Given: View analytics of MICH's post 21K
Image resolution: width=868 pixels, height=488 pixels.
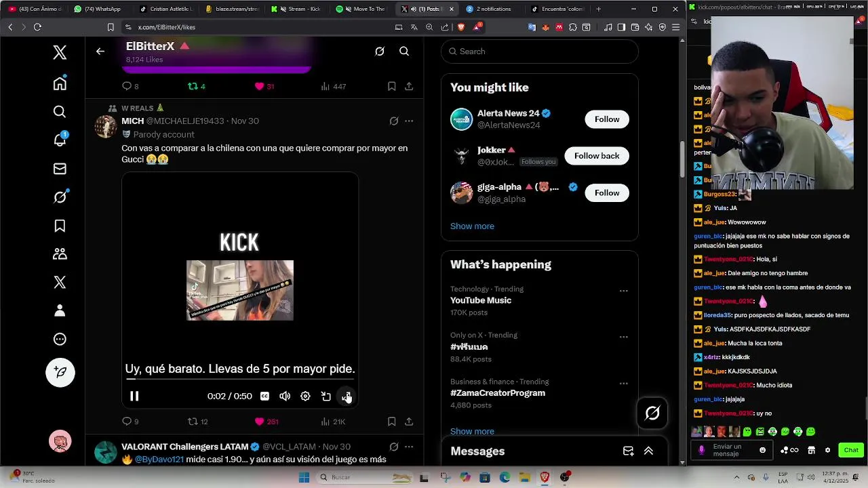Looking at the screenshot, I should [x=332, y=422].
